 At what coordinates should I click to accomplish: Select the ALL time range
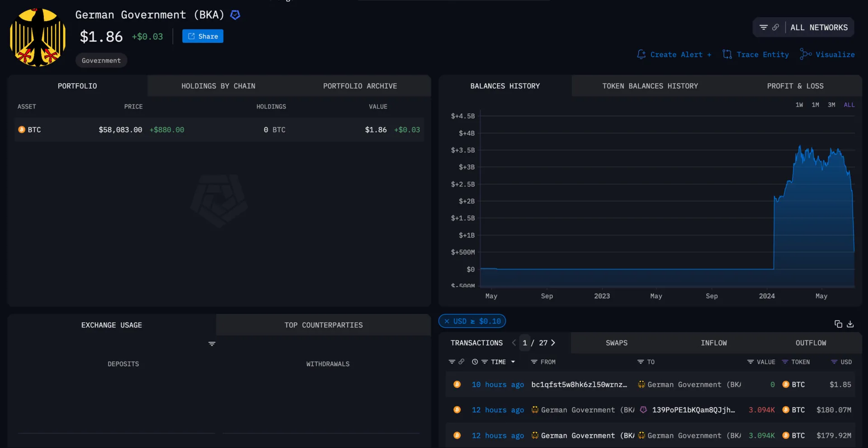pyautogui.click(x=849, y=105)
